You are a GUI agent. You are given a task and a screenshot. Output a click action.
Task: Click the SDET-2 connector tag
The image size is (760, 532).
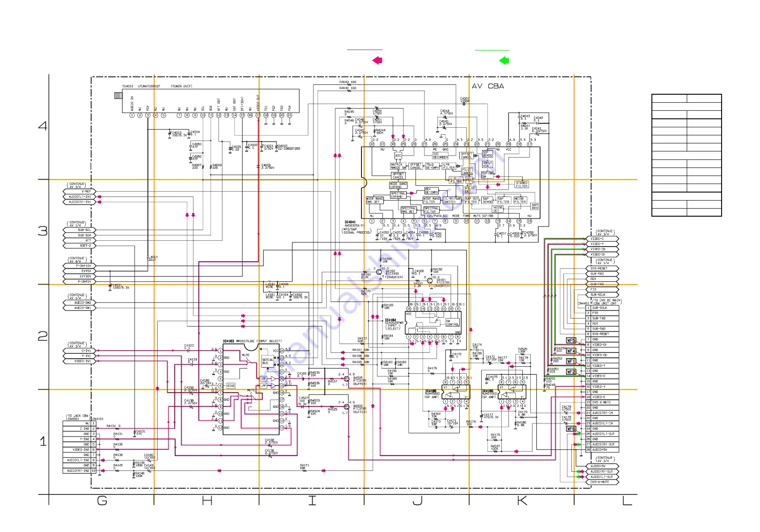click(80, 246)
